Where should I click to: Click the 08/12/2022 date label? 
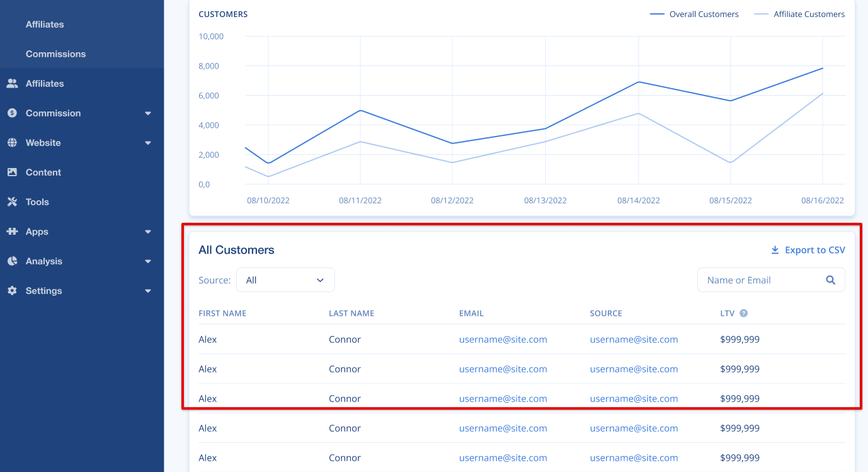[x=452, y=201]
